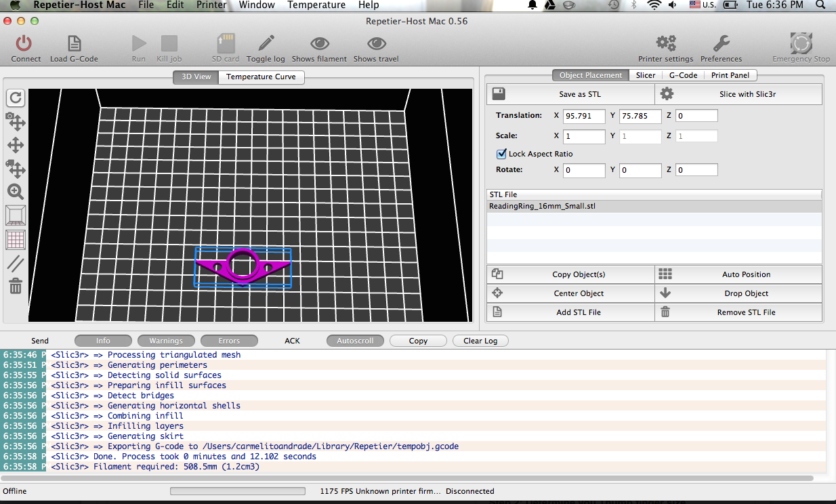The image size is (836, 504).
Task: Open the File menu
Action: (x=146, y=5)
